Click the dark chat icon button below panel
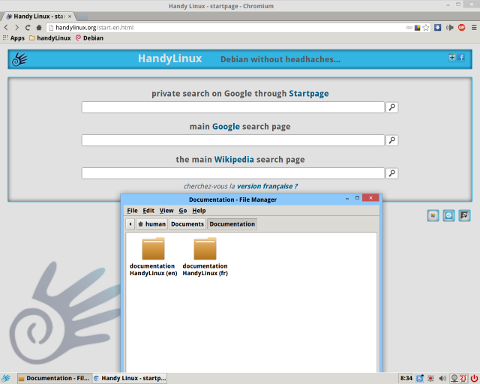Viewport: 480px width, 384px height. click(464, 216)
